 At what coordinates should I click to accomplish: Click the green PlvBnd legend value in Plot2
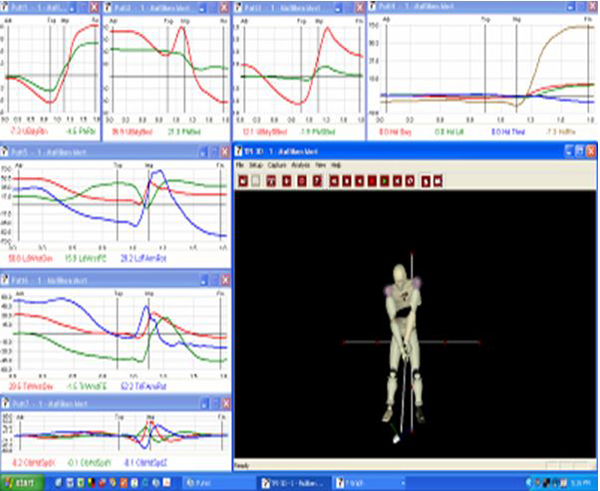point(184,132)
